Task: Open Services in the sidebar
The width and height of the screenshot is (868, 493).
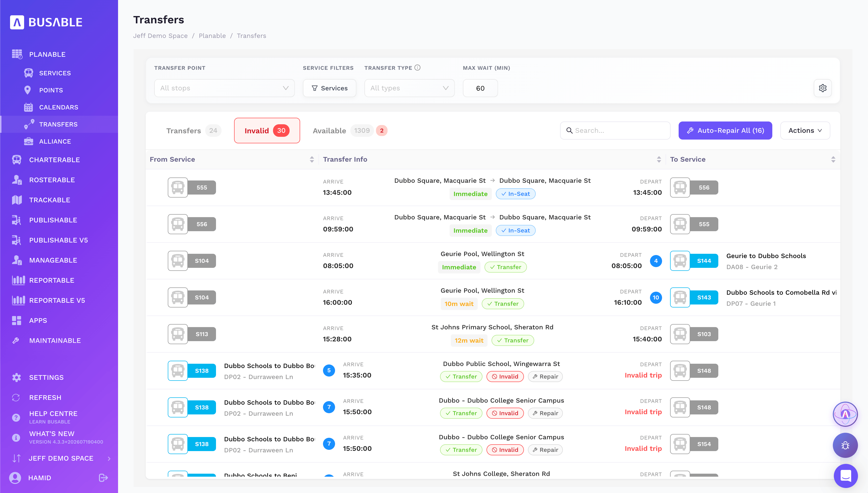Action: (x=59, y=73)
